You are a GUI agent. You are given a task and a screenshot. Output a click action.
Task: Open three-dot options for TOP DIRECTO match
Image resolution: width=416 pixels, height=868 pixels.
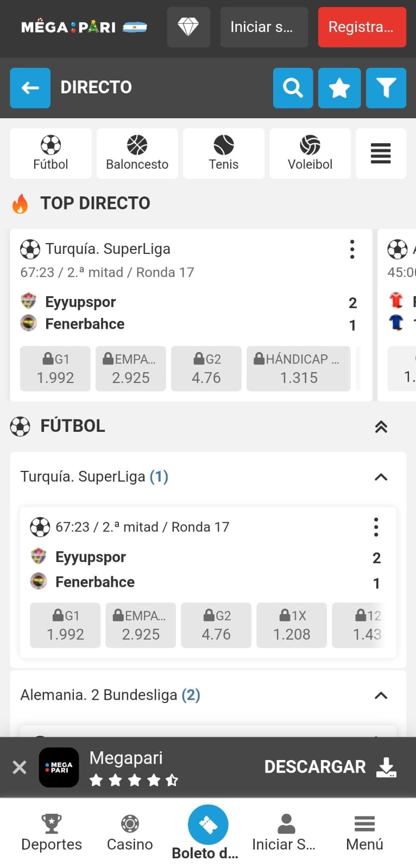352,250
